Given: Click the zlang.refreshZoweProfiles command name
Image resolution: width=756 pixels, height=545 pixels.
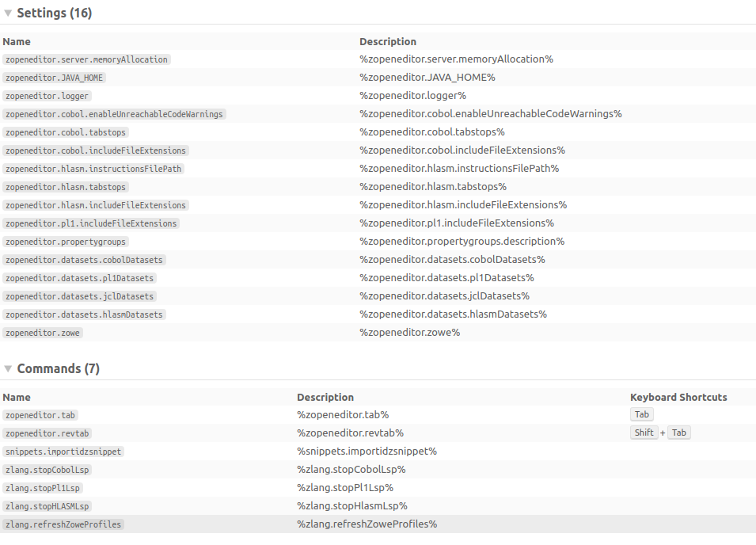Looking at the screenshot, I should pyautogui.click(x=63, y=524).
